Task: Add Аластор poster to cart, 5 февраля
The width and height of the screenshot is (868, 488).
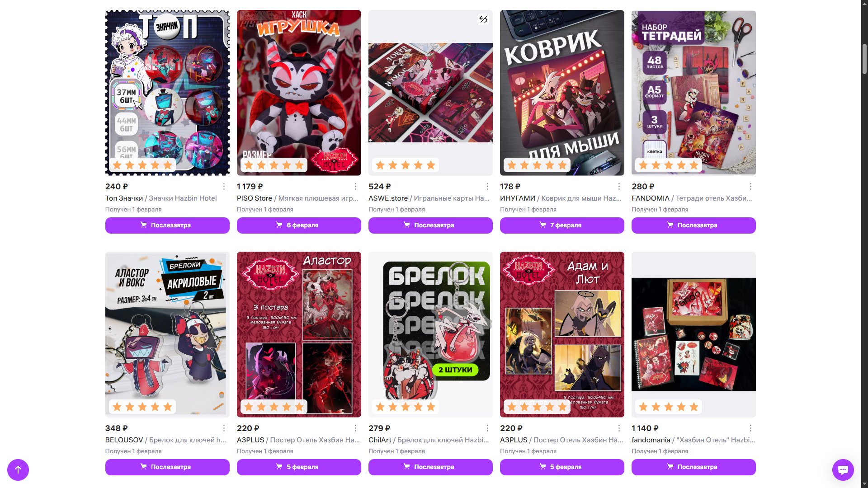Action: tap(299, 467)
